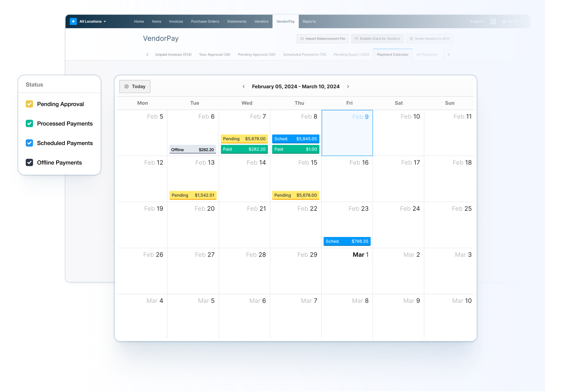This screenshot has width=567, height=392.
Task: Open the Support link
Action: (x=477, y=21)
